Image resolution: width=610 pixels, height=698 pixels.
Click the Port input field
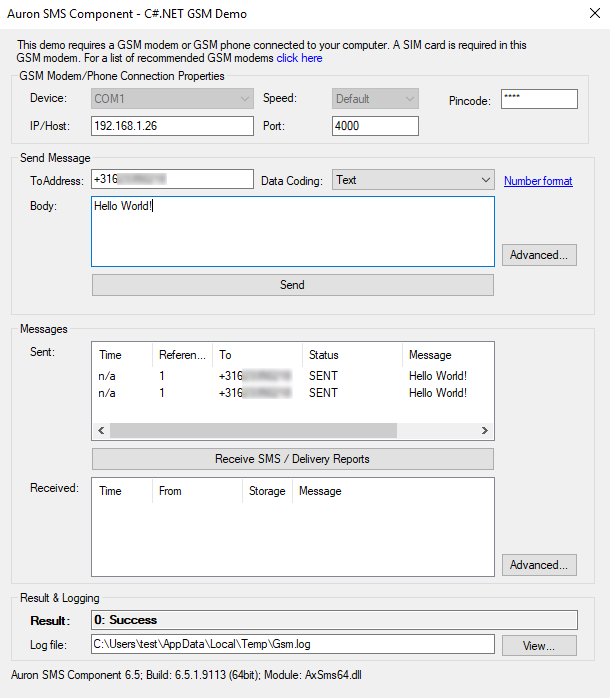pos(374,126)
